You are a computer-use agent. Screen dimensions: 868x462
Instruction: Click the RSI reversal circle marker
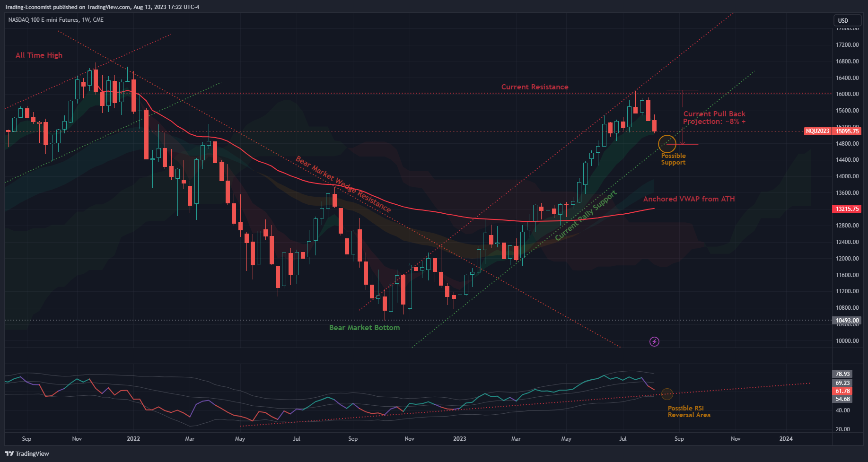pos(667,393)
